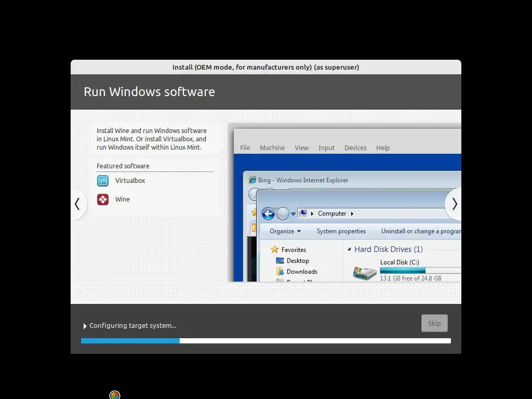The width and height of the screenshot is (532, 399).
Task: Click the Virtualbox icon under Featured software
Action: pos(103,180)
